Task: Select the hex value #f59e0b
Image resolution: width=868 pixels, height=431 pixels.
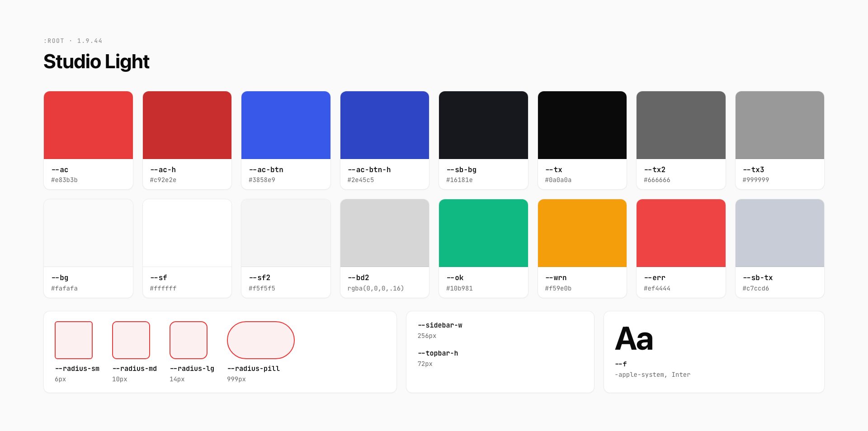Action: pyautogui.click(x=558, y=288)
